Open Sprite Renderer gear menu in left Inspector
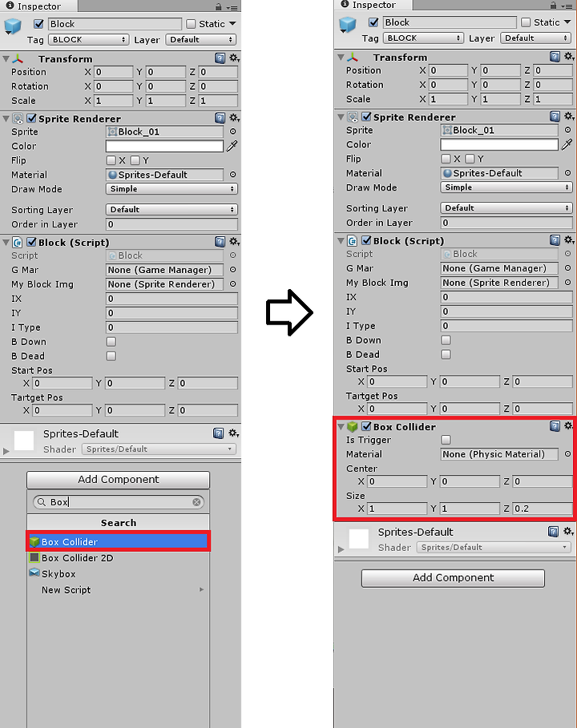The image size is (577, 728). [234, 118]
